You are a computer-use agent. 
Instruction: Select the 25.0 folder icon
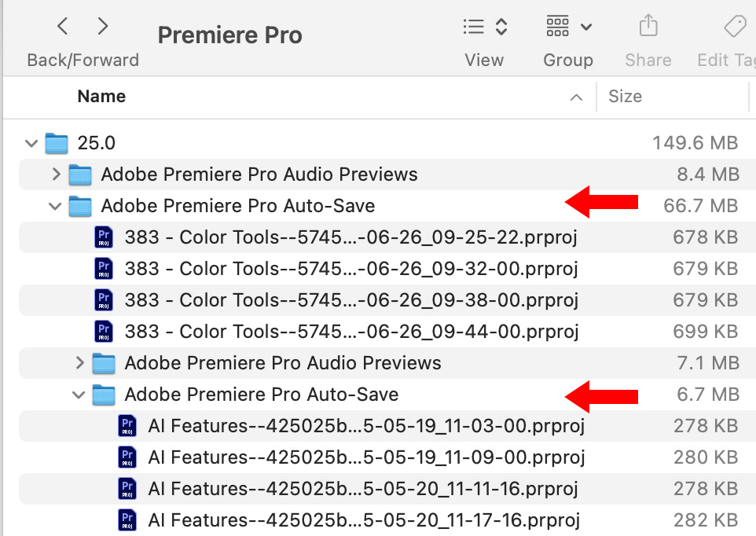(57, 143)
